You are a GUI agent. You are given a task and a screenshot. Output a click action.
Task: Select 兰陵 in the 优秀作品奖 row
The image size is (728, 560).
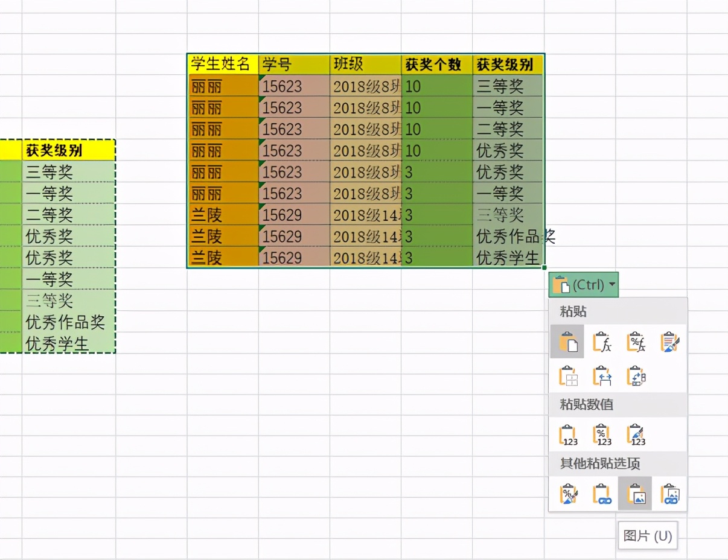(x=223, y=236)
